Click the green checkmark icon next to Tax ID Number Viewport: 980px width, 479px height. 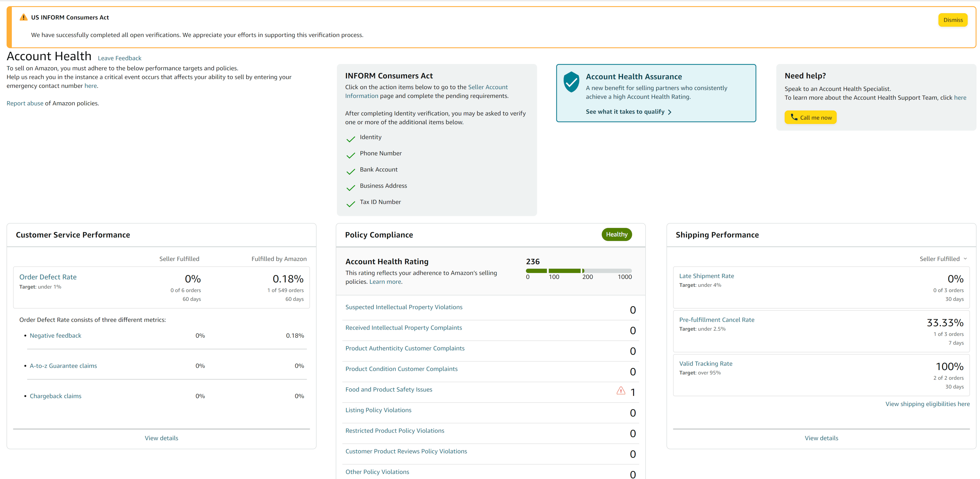click(x=350, y=203)
